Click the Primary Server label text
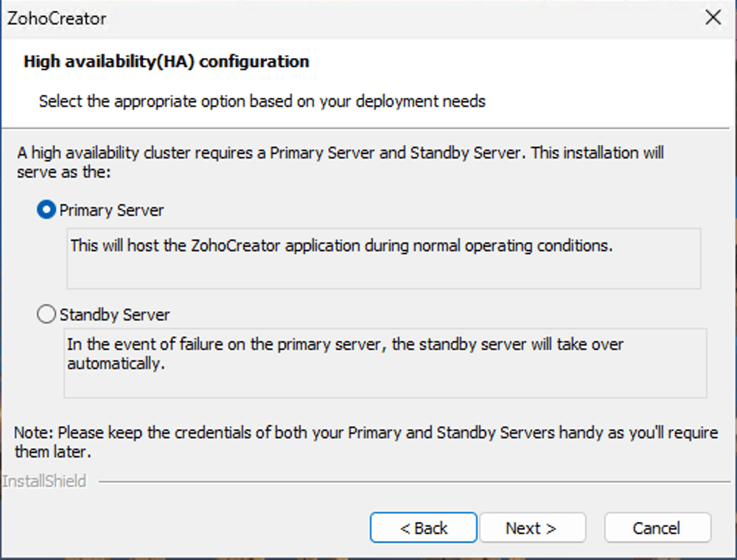The height and width of the screenshot is (560, 737). click(112, 211)
